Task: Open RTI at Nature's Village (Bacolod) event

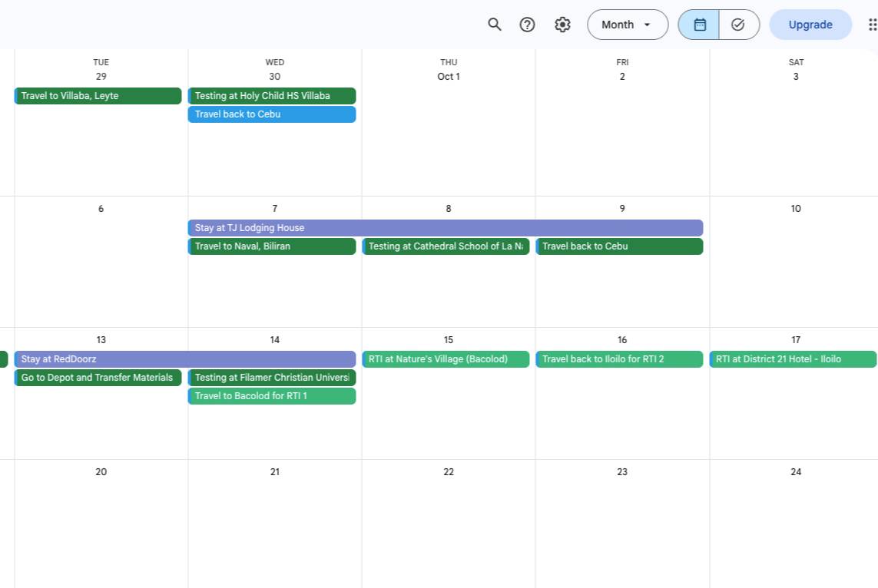Action: 446,359
